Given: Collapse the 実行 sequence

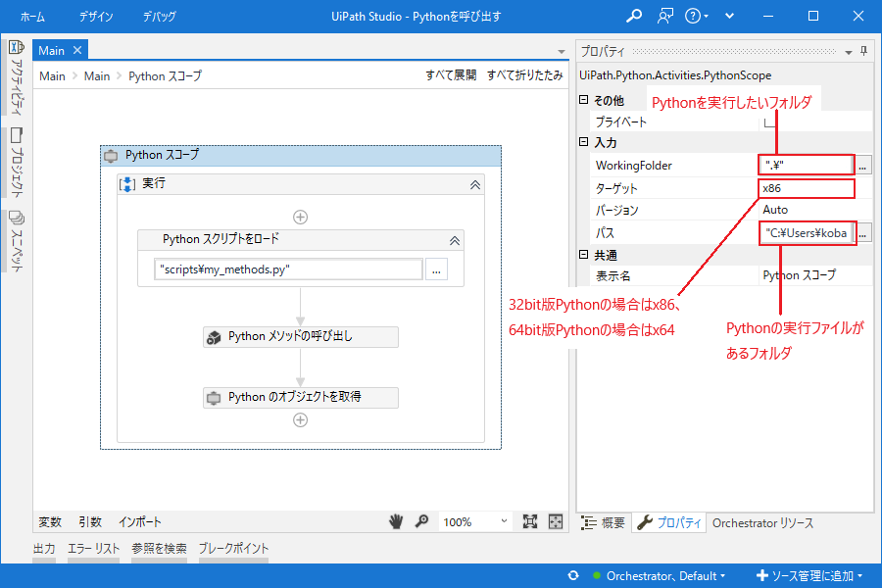Looking at the screenshot, I should [475, 184].
